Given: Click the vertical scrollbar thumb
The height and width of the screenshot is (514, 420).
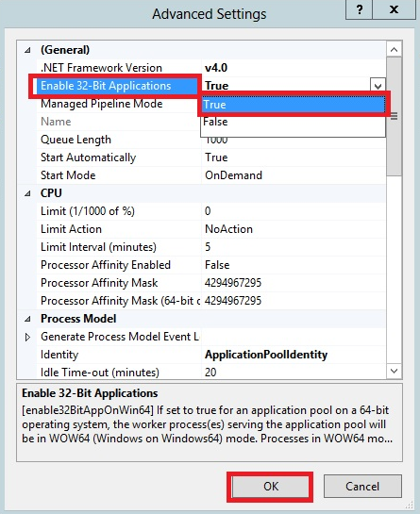Looking at the screenshot, I should pos(395,117).
